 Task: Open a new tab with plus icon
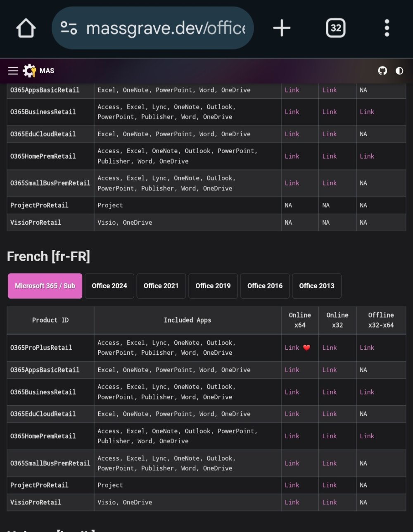point(282,28)
